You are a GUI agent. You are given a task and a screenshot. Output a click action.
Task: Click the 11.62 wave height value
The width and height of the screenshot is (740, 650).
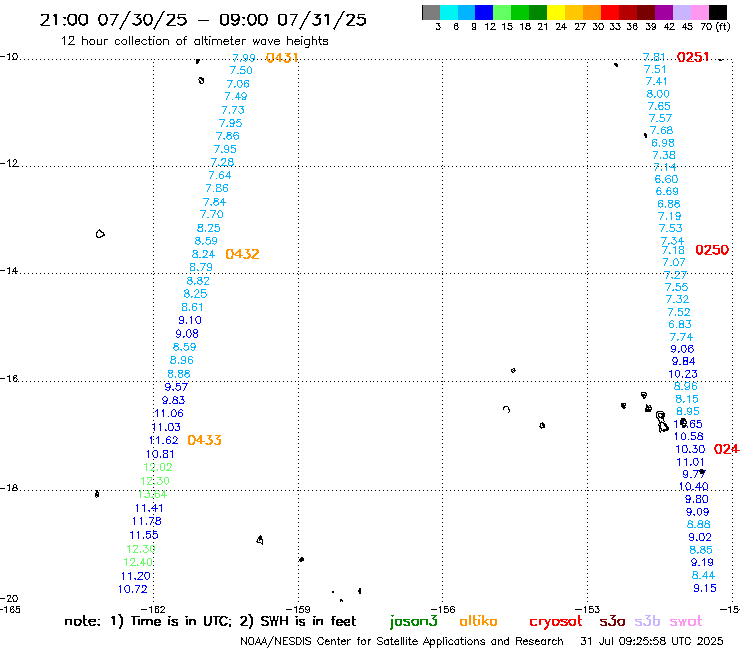[x=164, y=440]
